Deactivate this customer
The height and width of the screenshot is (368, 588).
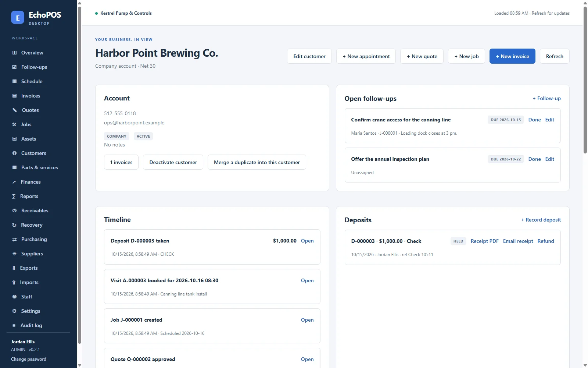pos(173,162)
